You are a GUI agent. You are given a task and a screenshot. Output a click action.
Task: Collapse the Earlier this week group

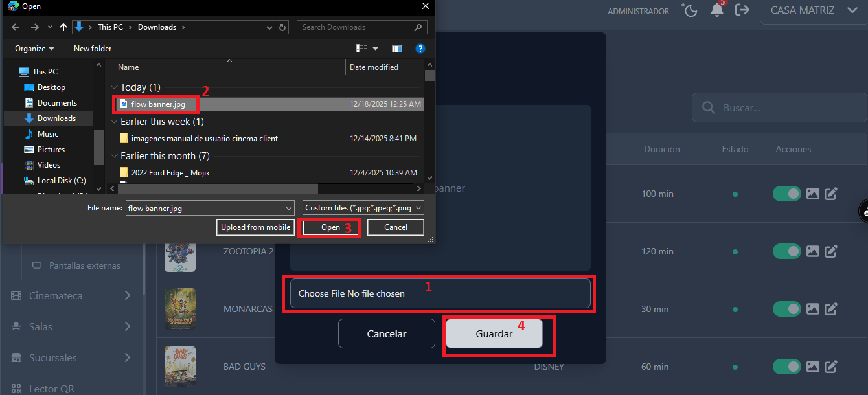click(x=114, y=121)
